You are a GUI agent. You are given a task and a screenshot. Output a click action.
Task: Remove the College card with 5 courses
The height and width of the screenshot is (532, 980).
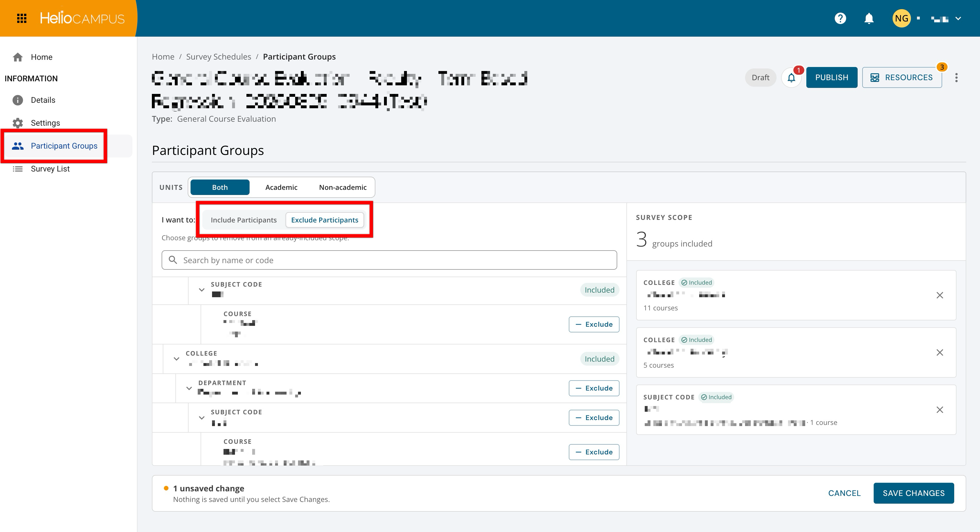939,352
